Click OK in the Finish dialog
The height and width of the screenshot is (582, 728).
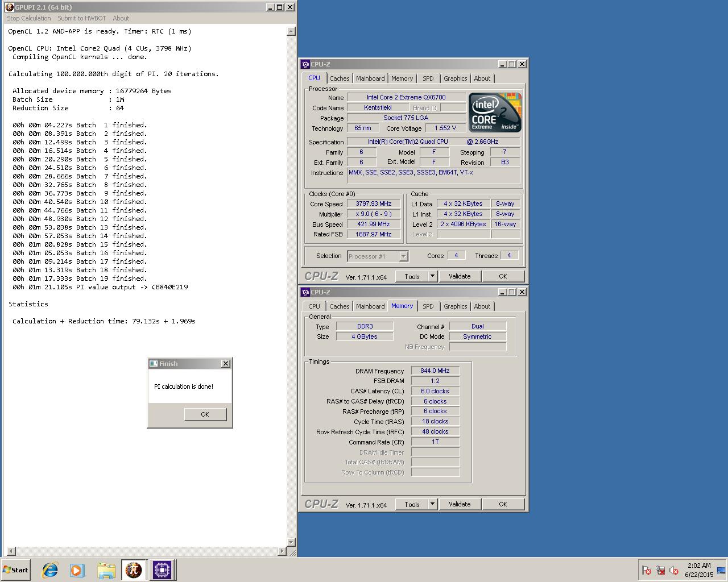[205, 414]
